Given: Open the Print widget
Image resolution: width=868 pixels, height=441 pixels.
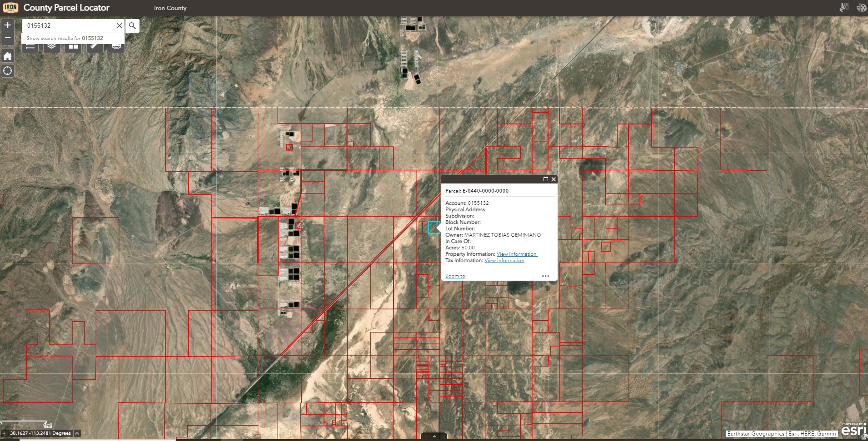Looking at the screenshot, I should [x=116, y=47].
